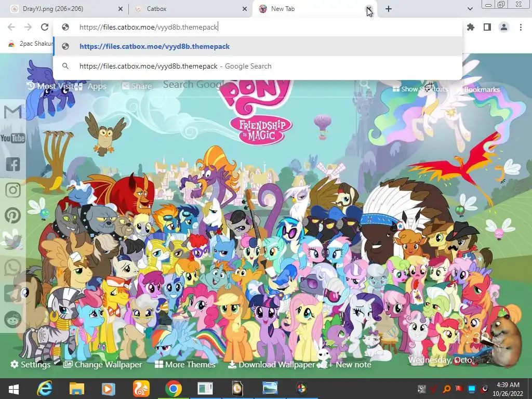This screenshot has width=532, height=399.
Task: Open the taskbar app left of clock icon
Action: (205, 389)
